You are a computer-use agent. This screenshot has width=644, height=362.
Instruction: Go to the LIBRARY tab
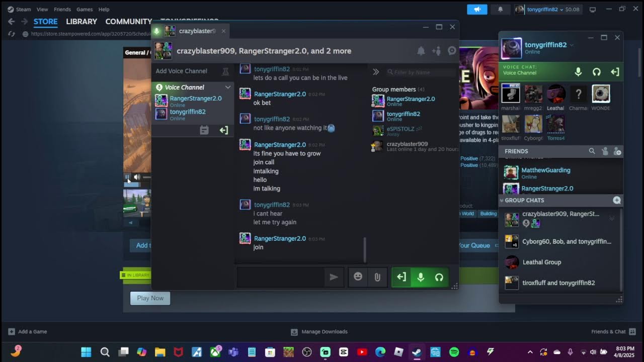tap(82, 22)
